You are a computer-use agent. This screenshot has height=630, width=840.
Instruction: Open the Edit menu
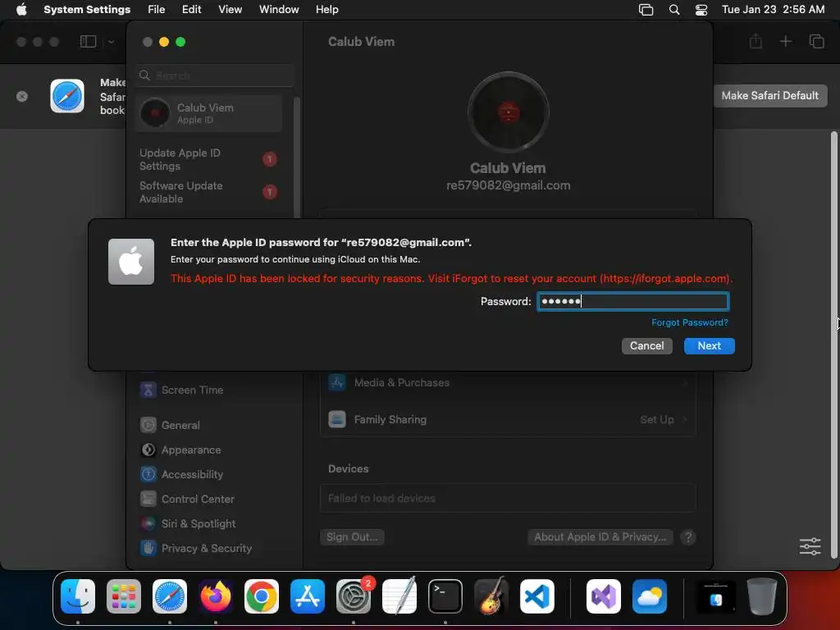click(191, 9)
